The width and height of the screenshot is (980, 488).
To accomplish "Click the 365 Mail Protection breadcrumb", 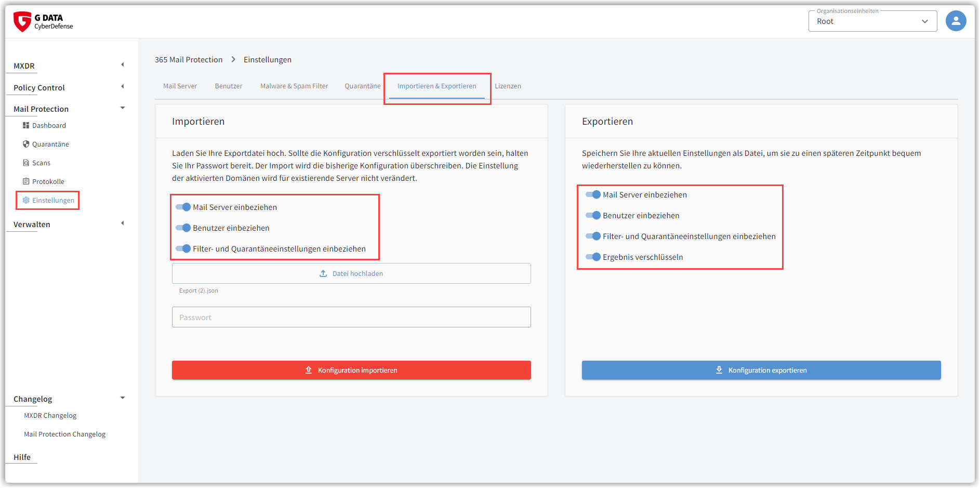I will [189, 60].
